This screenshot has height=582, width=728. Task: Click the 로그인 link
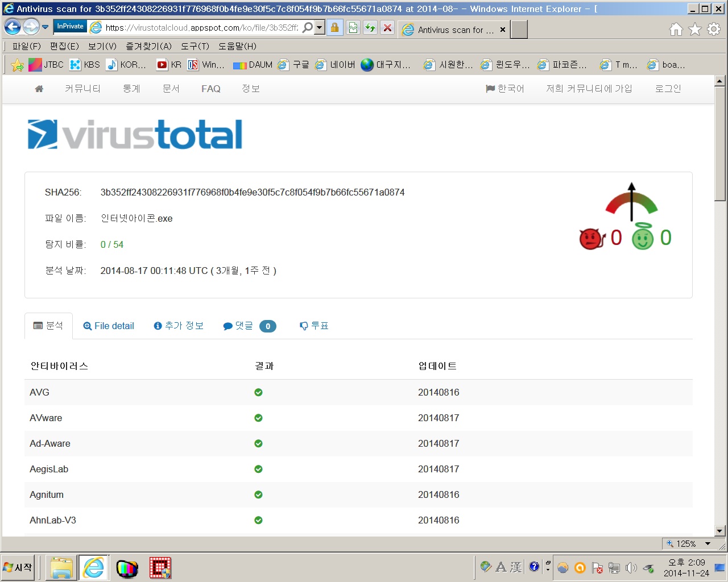[x=668, y=89]
